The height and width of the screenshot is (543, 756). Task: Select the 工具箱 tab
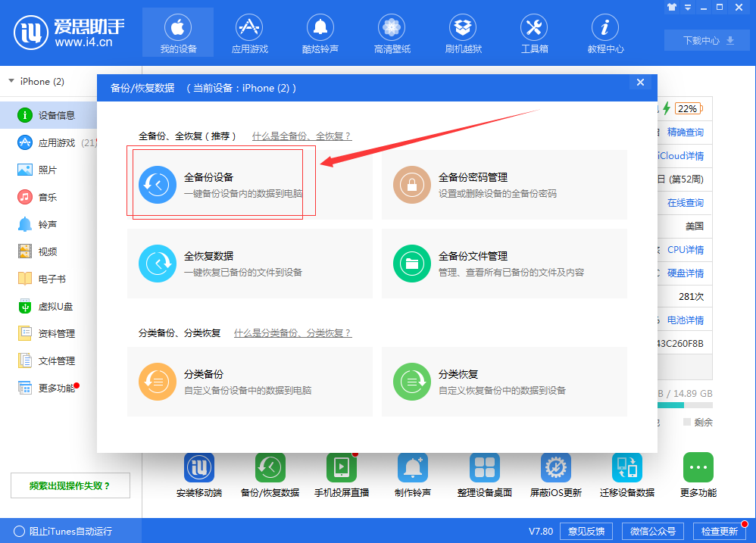tap(534, 33)
